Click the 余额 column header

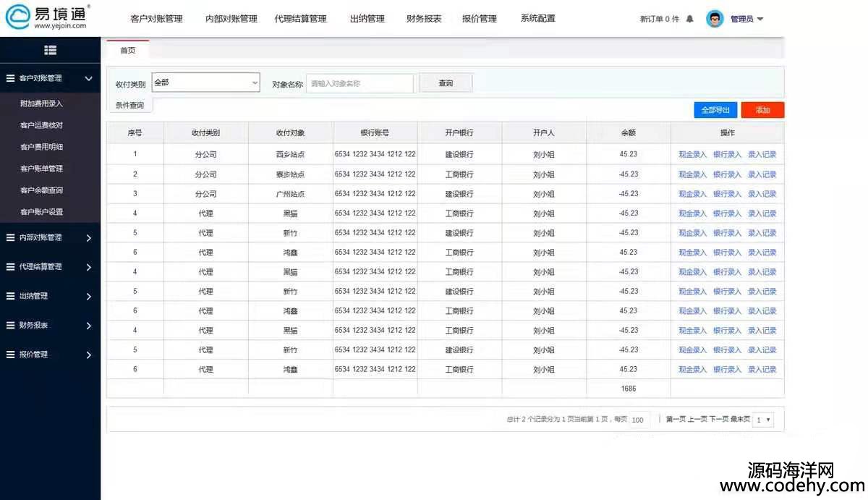629,133
